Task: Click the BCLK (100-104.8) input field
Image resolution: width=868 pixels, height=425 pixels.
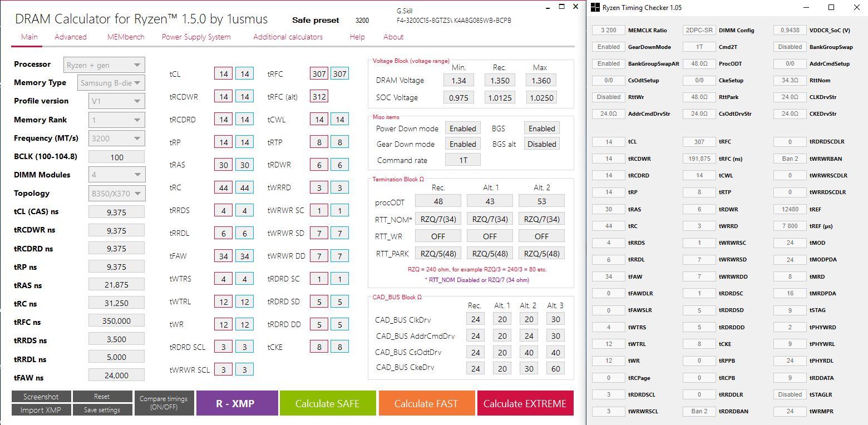Action: tap(116, 157)
